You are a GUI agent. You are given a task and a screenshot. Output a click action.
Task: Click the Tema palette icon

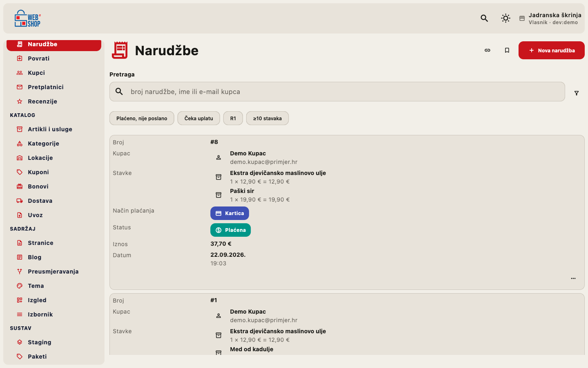pos(20,286)
